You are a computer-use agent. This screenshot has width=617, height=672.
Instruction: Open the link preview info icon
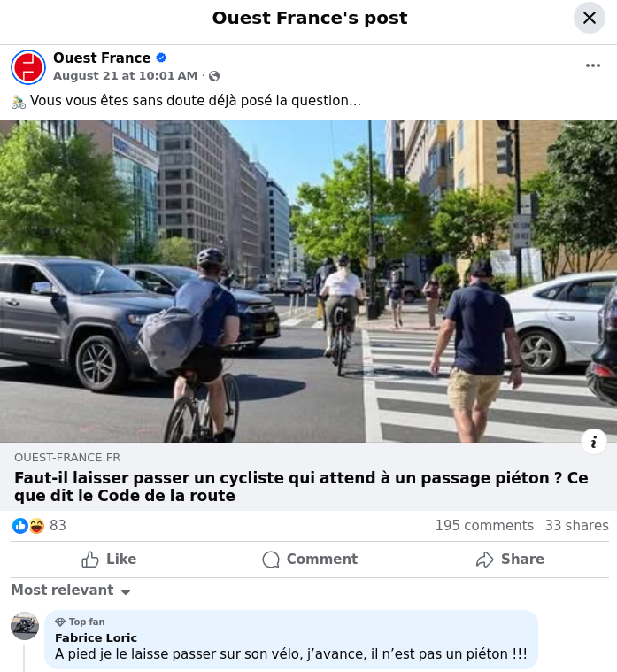[x=594, y=442]
